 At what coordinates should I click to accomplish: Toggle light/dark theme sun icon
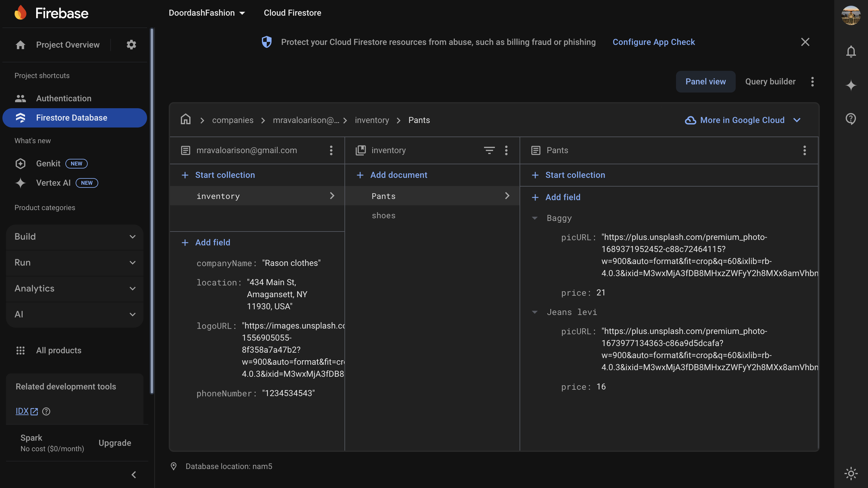coord(851,474)
